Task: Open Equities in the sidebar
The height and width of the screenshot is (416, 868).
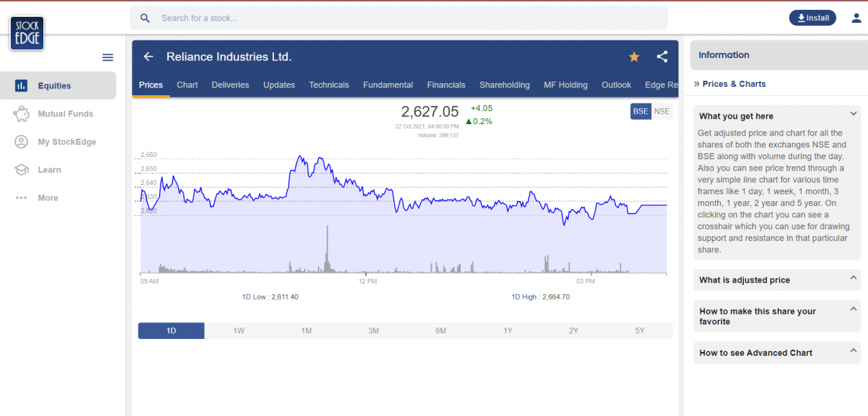Action: coord(58,85)
